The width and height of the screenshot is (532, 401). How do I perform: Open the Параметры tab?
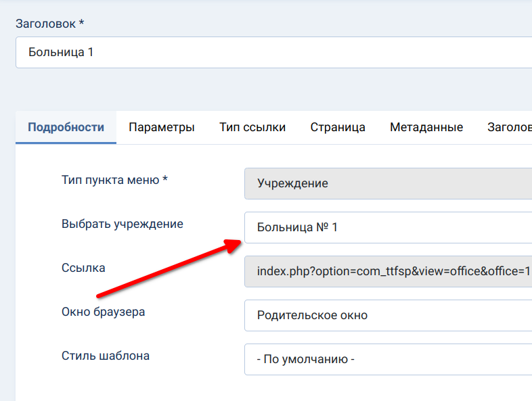162,127
